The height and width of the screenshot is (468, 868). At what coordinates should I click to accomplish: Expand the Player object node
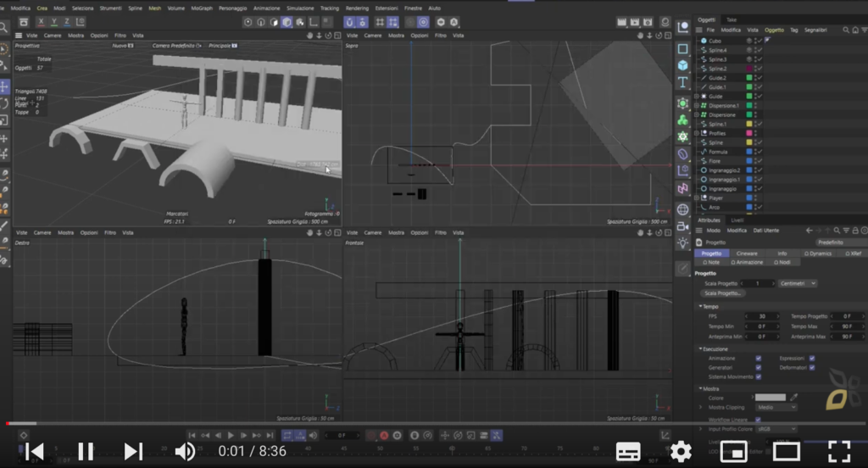click(x=697, y=198)
